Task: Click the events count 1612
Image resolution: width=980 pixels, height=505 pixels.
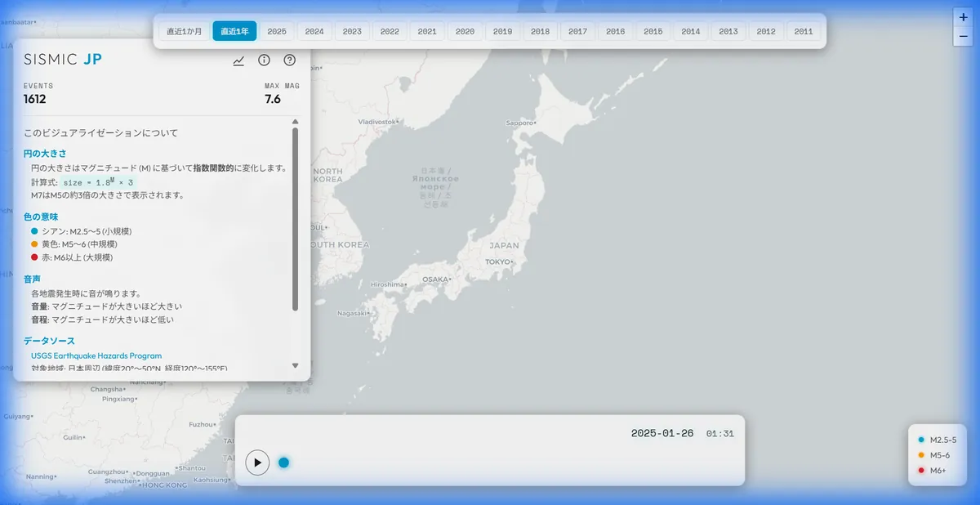Action: (34, 99)
